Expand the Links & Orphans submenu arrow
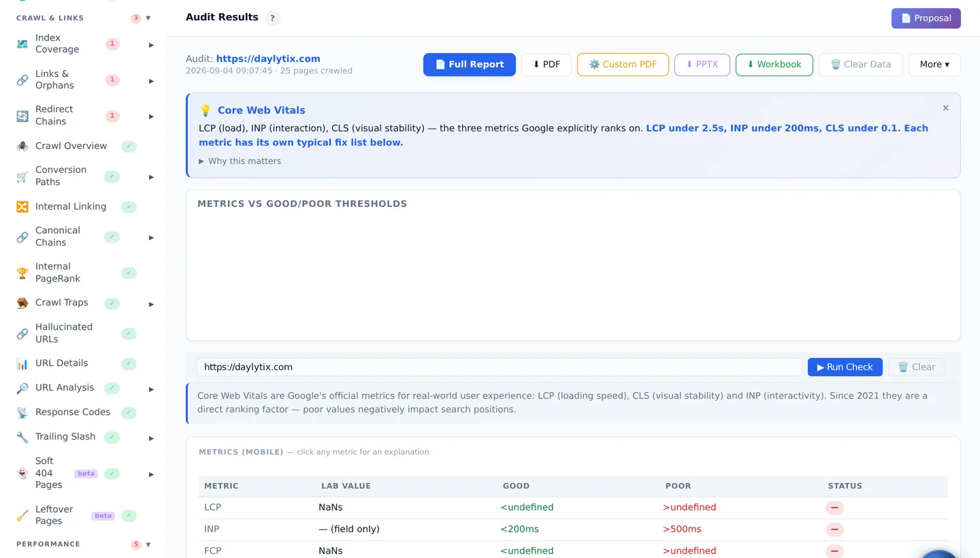Screen dimensions: 980x558 pos(151,81)
